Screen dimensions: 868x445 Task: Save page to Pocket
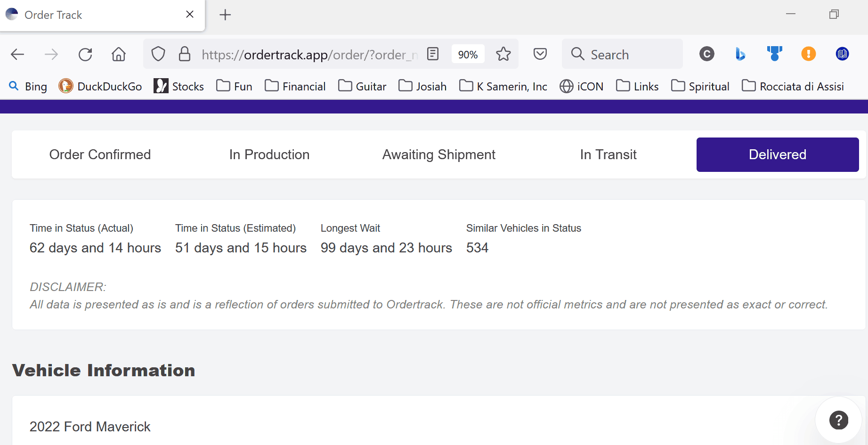click(540, 54)
